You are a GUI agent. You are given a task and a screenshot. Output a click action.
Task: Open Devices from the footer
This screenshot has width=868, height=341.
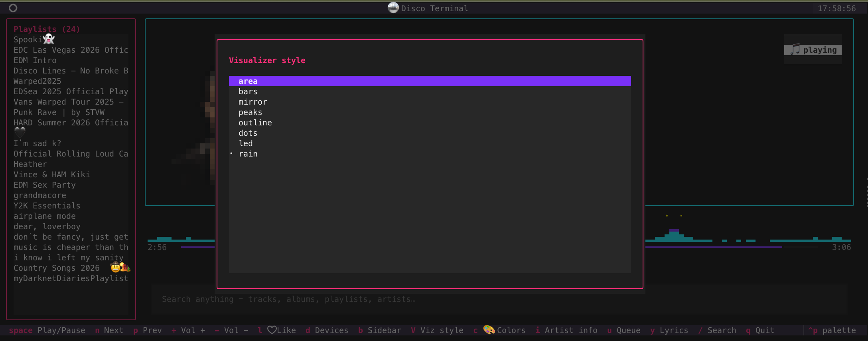tap(327, 330)
